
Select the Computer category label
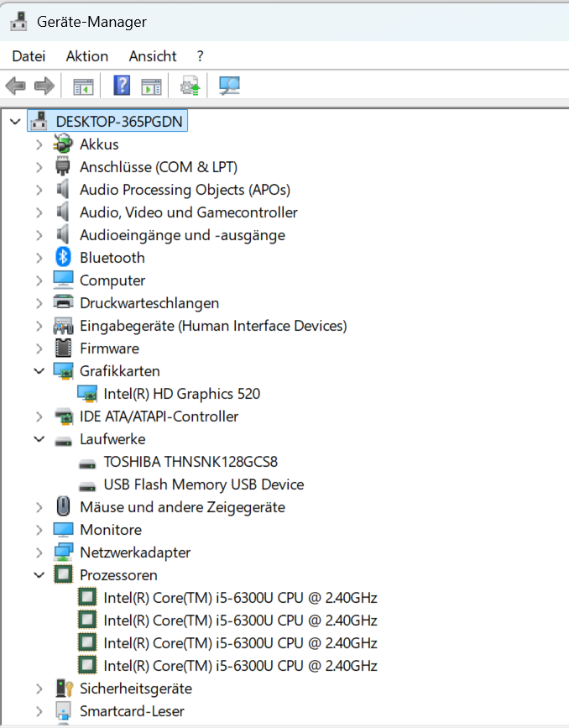click(x=112, y=280)
